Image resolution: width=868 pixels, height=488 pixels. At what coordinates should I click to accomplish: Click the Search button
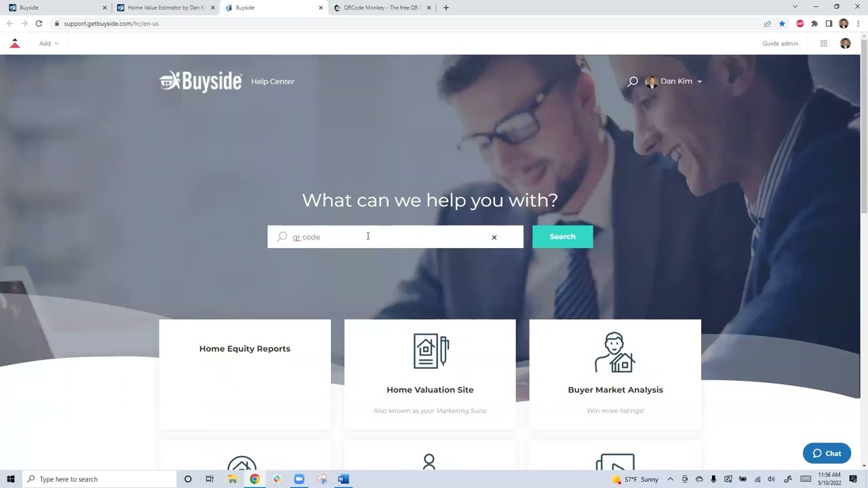[562, 237]
